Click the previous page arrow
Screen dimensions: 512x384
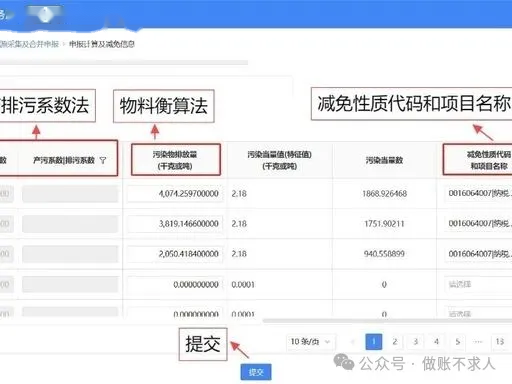353,342
